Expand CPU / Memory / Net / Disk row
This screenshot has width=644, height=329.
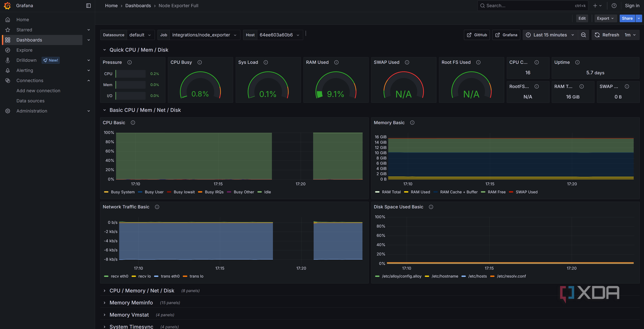pyautogui.click(x=142, y=291)
